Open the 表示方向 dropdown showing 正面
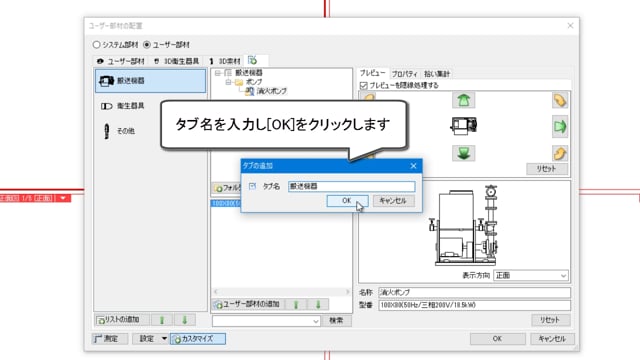The height and width of the screenshot is (360, 640). [x=531, y=276]
